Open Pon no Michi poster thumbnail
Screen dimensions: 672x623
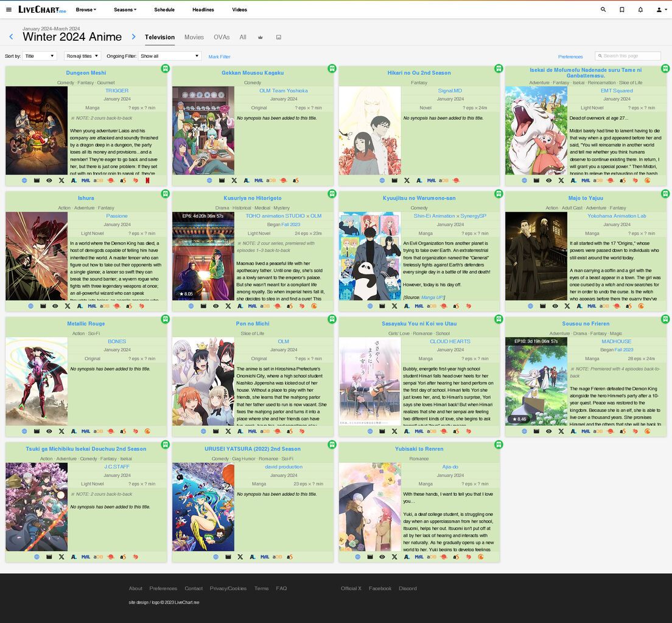tap(203, 381)
